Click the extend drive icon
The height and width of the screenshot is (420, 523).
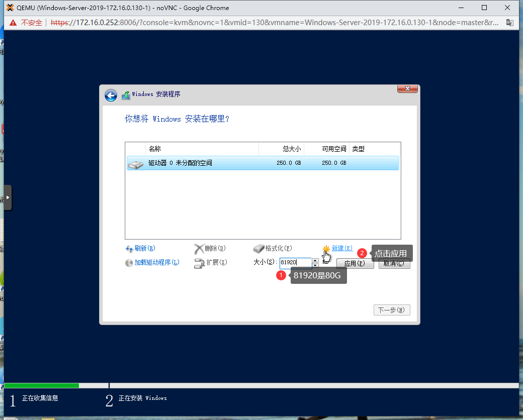pos(199,263)
